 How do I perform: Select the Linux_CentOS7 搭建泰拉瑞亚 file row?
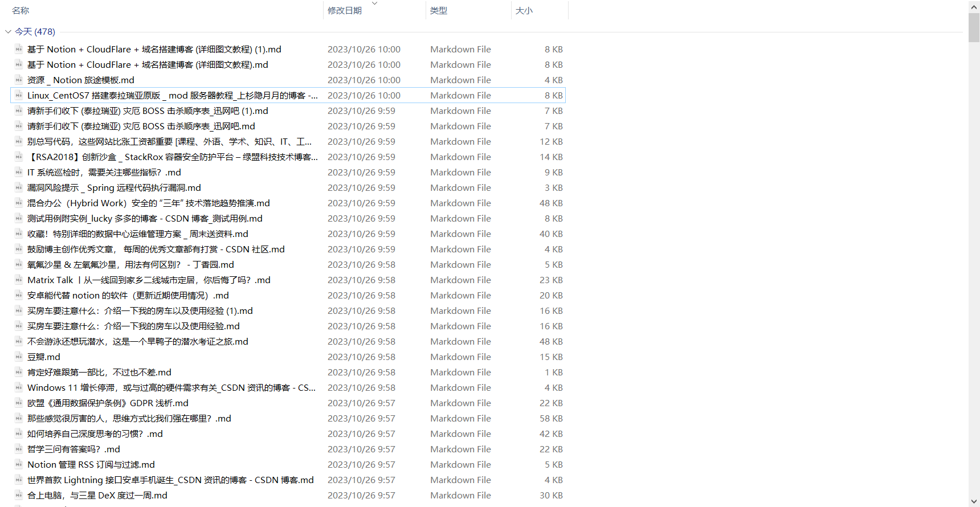click(172, 96)
